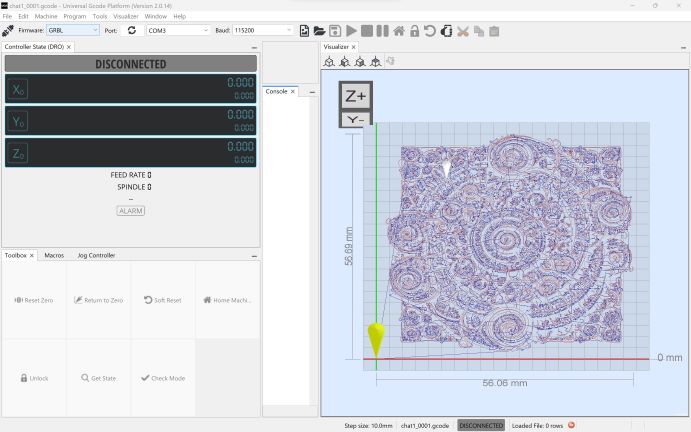Click the Home Machine toolbox button
Image resolution: width=691 pixels, height=432 pixels.
point(227,300)
